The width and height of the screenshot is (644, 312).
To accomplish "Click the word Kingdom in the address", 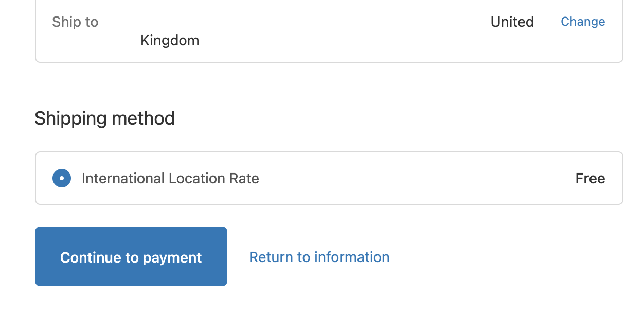I will pyautogui.click(x=170, y=41).
